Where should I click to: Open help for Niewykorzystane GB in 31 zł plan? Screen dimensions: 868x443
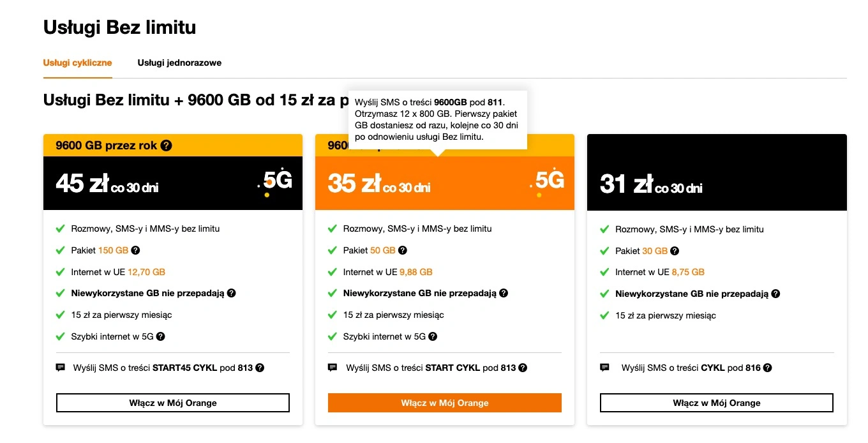click(775, 294)
